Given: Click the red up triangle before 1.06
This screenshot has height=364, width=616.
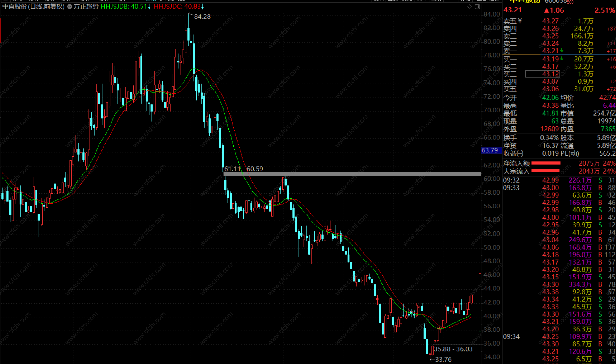Looking at the screenshot, I should [x=547, y=10].
